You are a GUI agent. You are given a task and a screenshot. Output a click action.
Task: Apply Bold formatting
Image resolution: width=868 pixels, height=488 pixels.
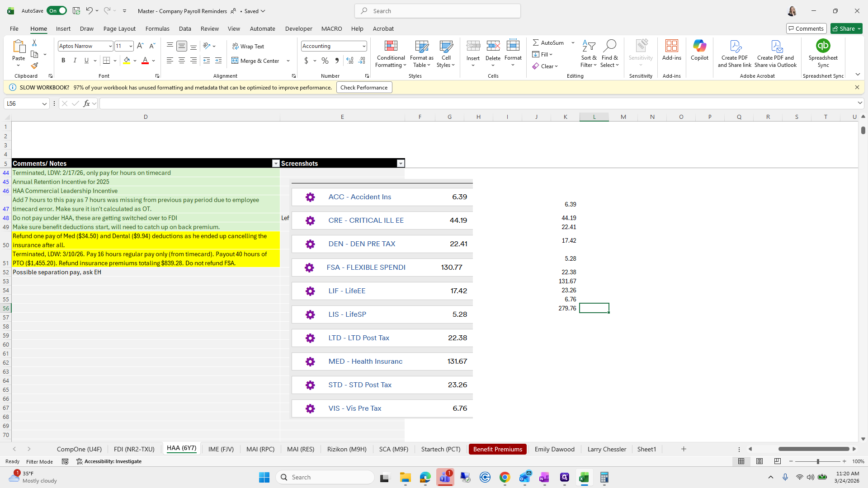pyautogui.click(x=63, y=61)
